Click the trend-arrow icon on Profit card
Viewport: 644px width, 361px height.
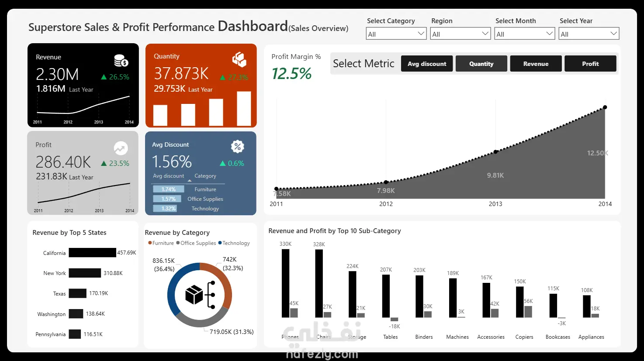point(121,148)
